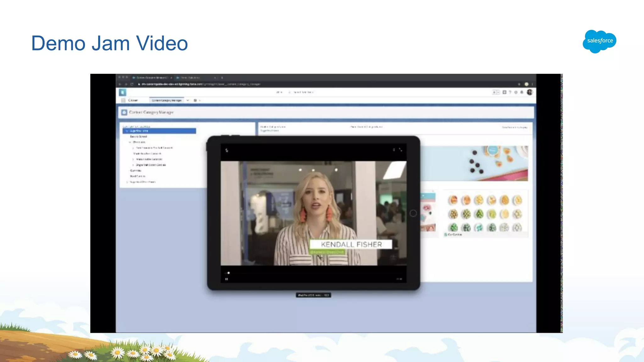The height and width of the screenshot is (362, 644).
Task: Click the user avatar profile icon
Action: (530, 92)
